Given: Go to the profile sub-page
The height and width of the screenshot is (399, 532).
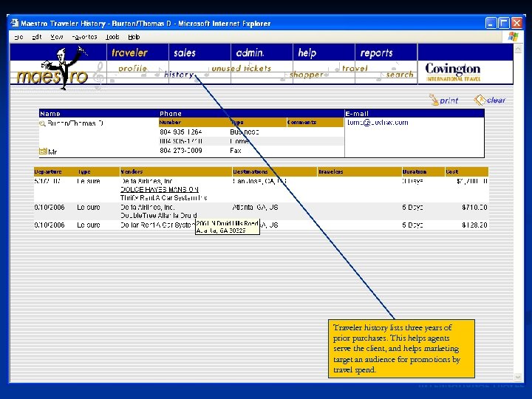Looking at the screenshot, I should pos(132,68).
